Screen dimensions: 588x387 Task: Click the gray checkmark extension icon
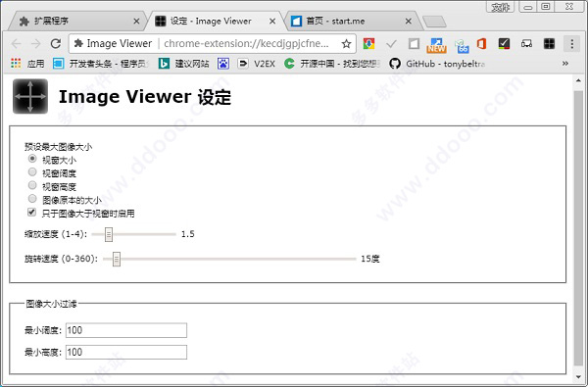[x=391, y=44]
